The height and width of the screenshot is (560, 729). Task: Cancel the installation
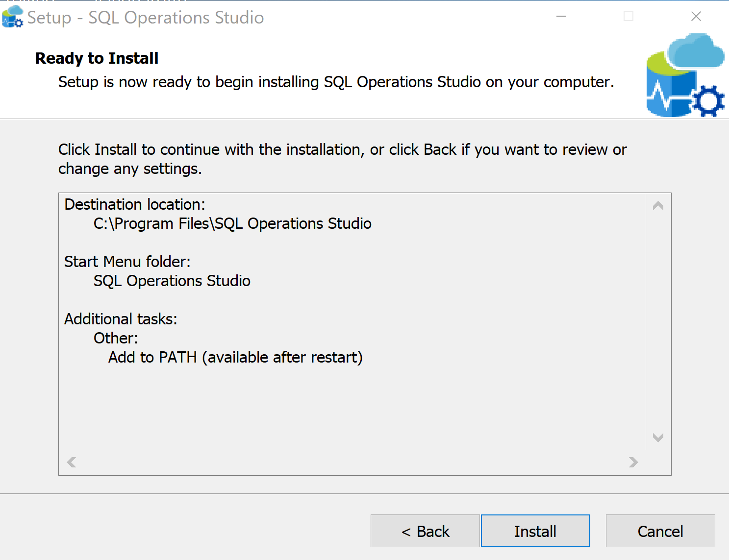[x=660, y=531]
